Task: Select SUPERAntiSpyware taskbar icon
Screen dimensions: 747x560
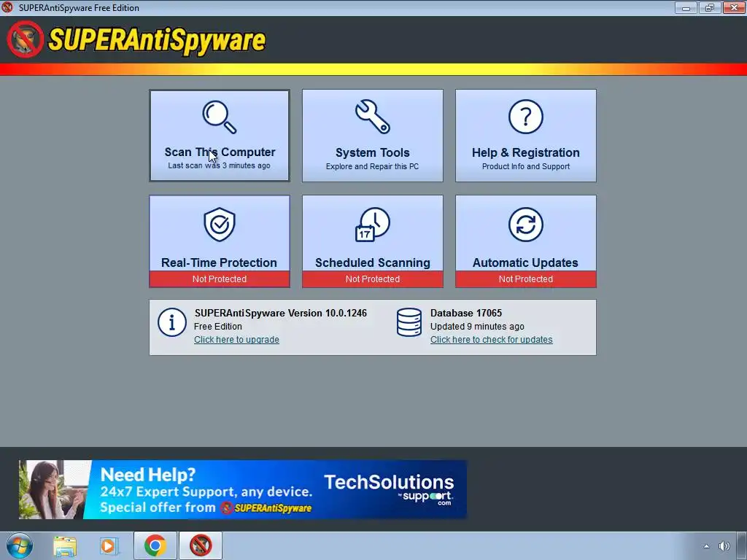Action: [201, 545]
